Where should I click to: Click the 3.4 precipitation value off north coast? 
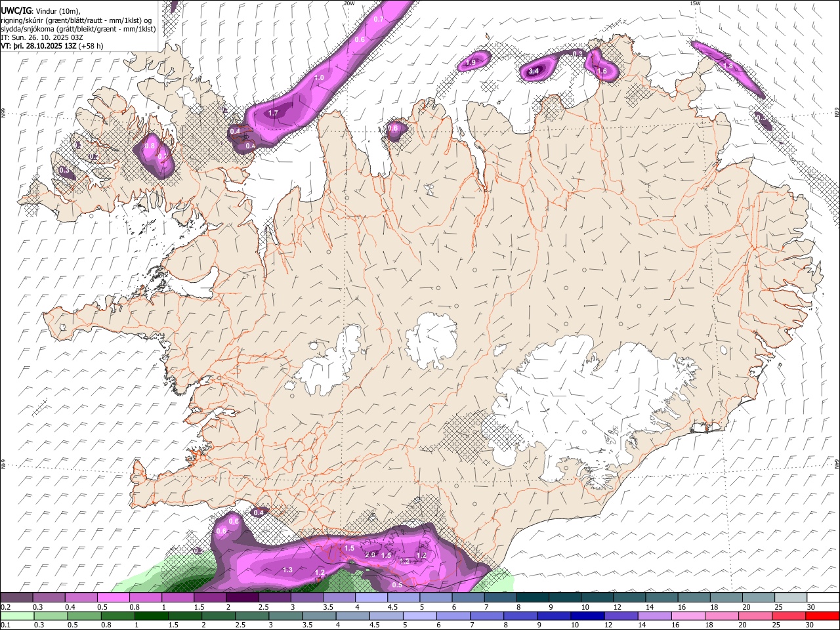tap(534, 71)
